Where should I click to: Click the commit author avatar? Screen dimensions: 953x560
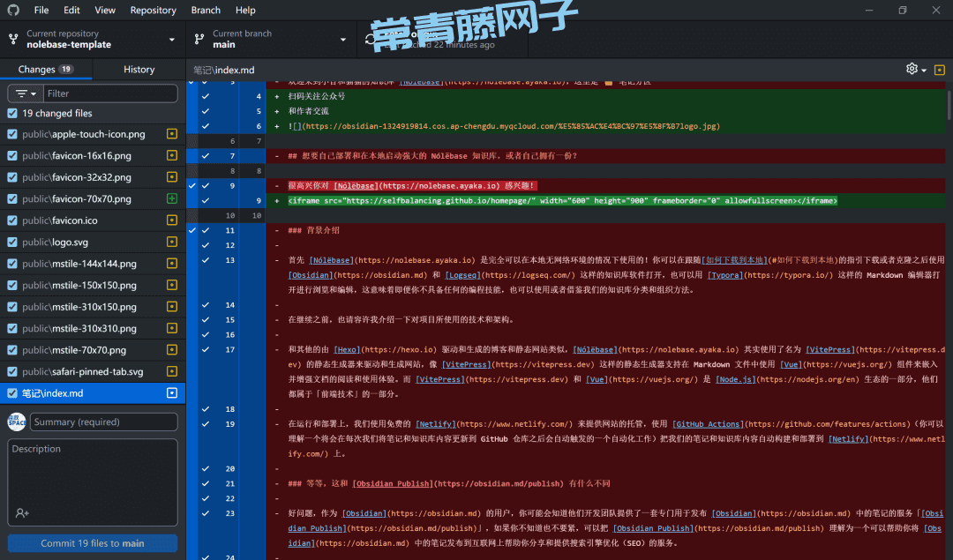click(17, 422)
